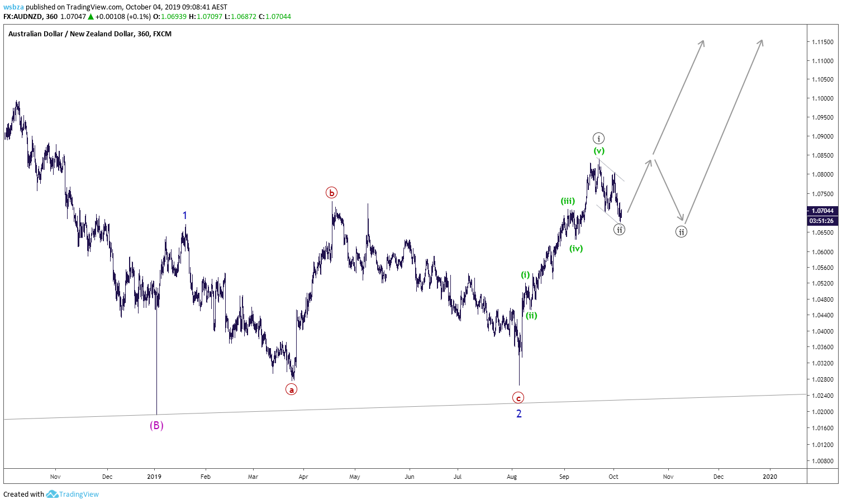Click the Jun label on time axis
This screenshot has width=842, height=504.
point(410,477)
